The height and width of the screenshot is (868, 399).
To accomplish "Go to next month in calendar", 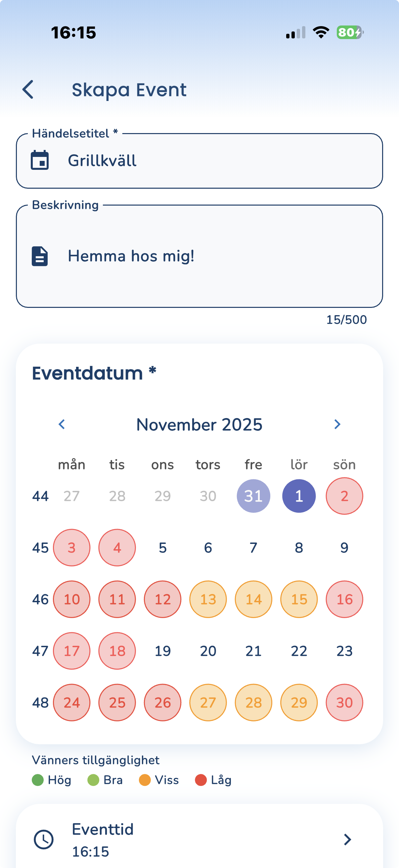I will pyautogui.click(x=337, y=424).
